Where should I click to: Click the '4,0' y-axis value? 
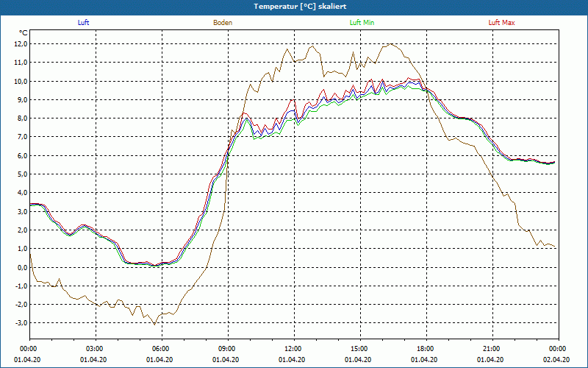click(x=23, y=193)
